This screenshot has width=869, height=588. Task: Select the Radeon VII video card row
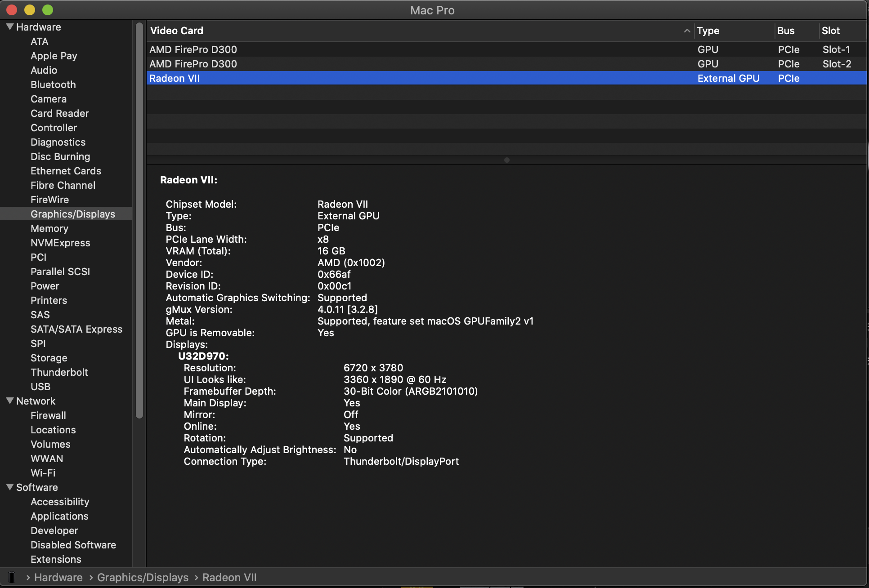506,78
